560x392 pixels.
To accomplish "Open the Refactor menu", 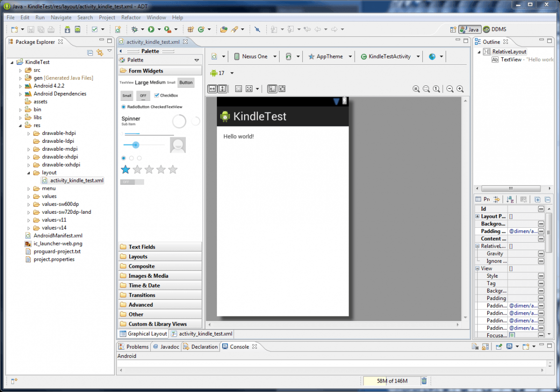I will [x=131, y=17].
